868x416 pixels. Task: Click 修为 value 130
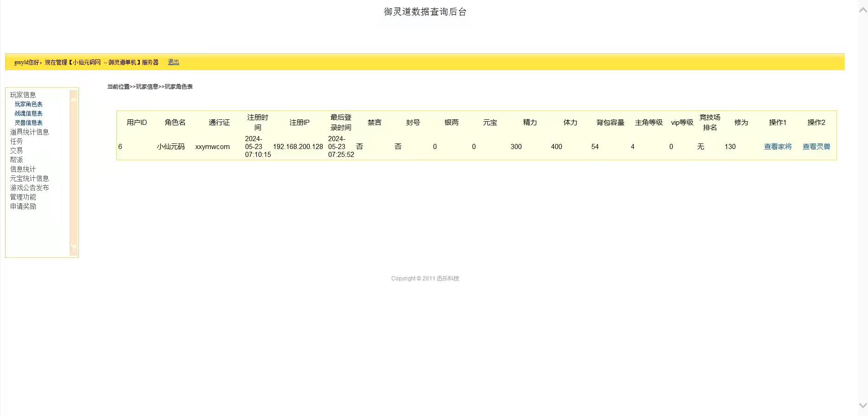730,147
